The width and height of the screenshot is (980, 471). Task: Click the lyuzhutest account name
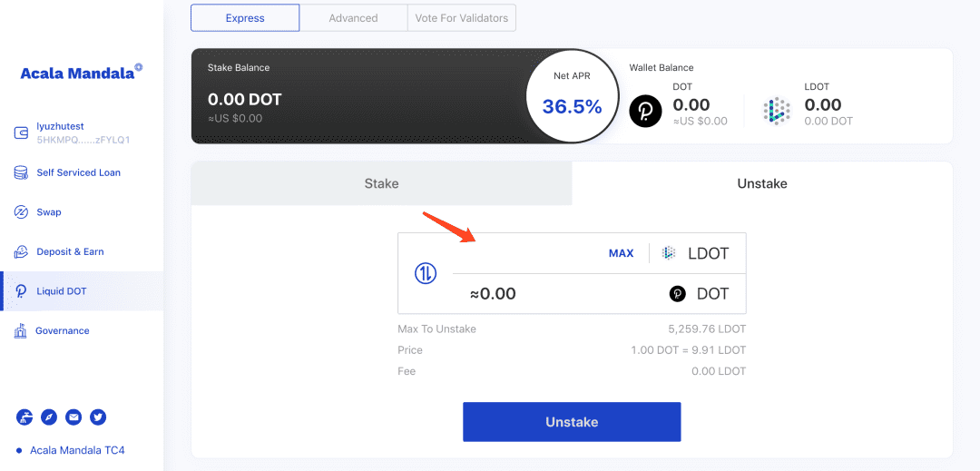point(60,127)
